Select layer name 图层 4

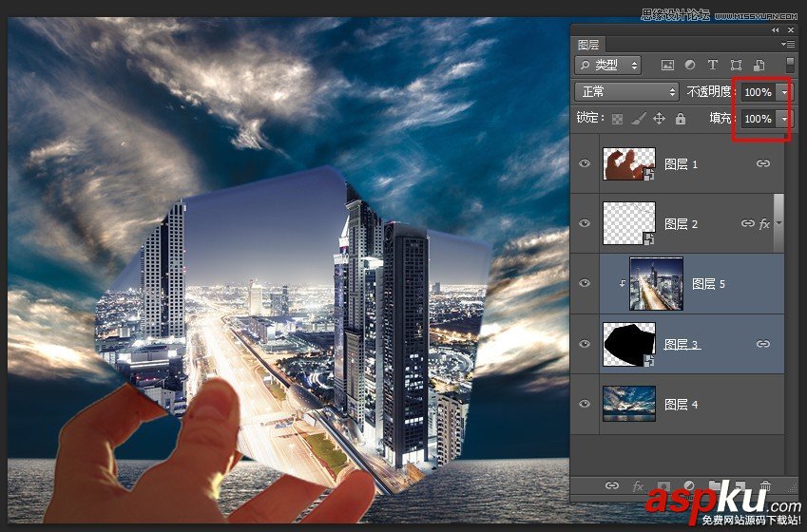click(681, 405)
